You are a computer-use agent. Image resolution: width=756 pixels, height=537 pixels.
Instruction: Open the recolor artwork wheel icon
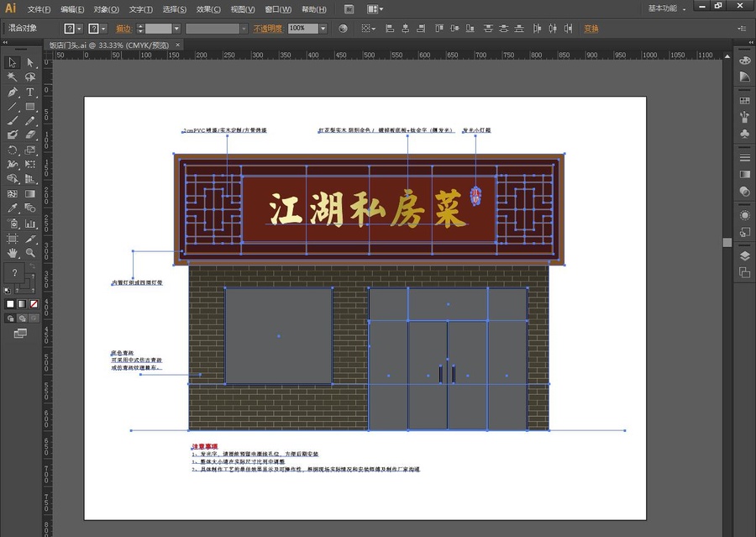coord(343,29)
